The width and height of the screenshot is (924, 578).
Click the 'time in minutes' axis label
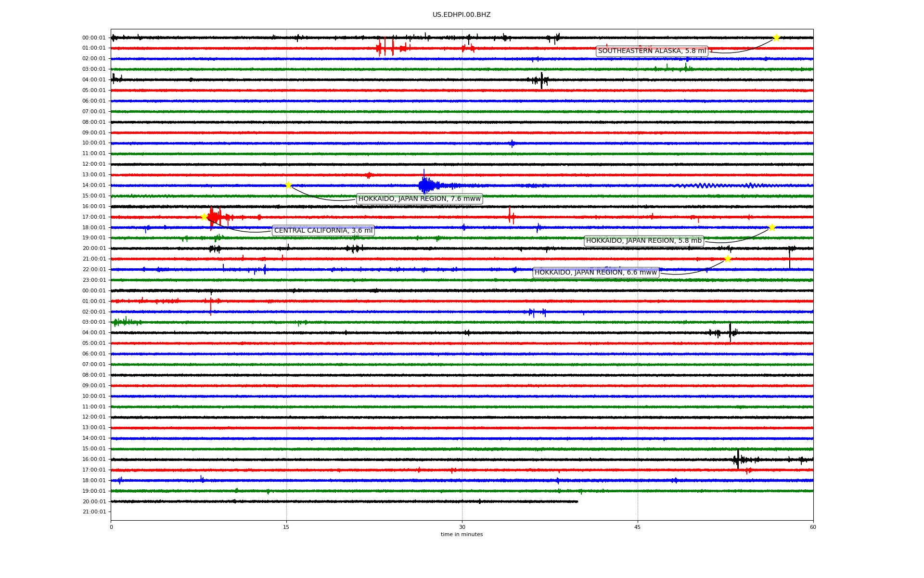461,534
